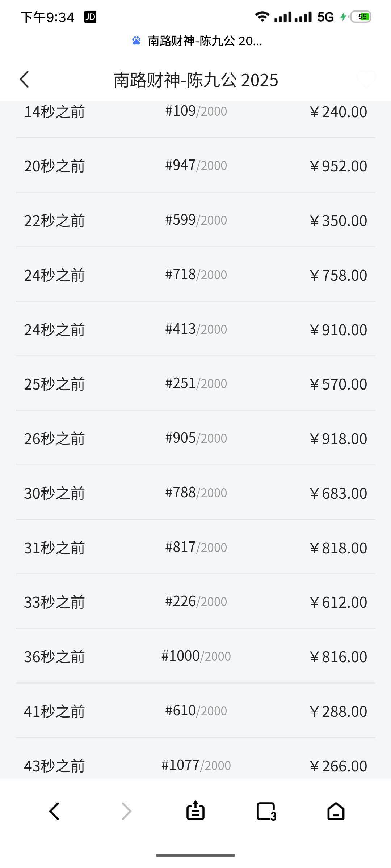Tap the share icon in bottom toolbar
The width and height of the screenshot is (391, 868).
click(x=195, y=810)
